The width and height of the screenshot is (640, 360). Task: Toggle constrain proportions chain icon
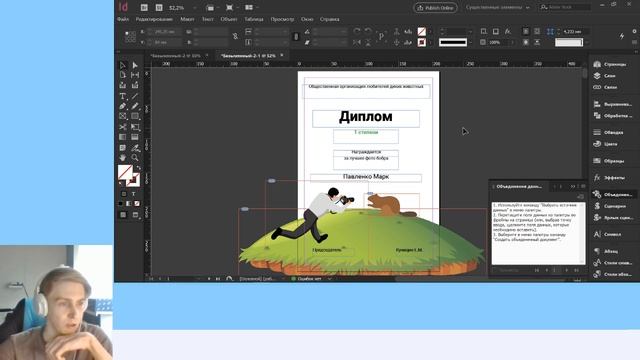coord(236,37)
